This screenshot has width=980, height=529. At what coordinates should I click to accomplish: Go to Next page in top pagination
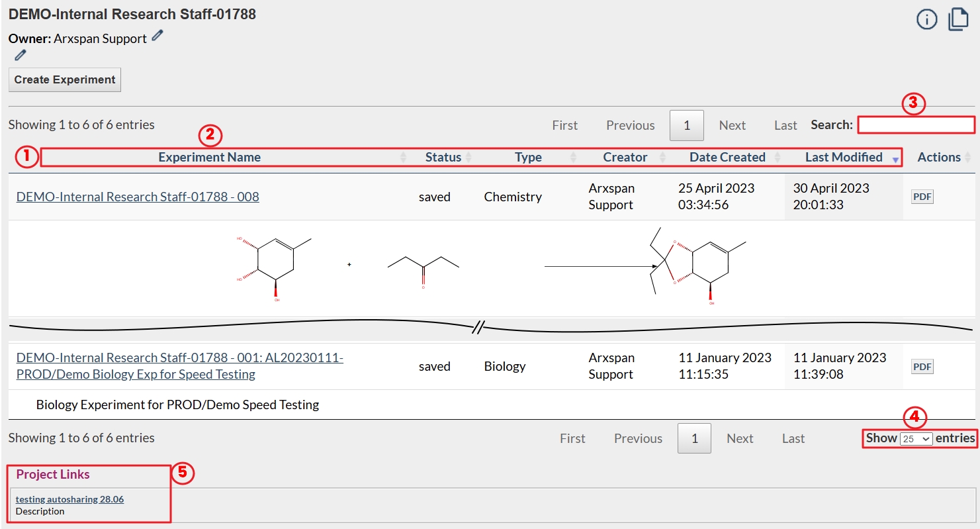(x=732, y=125)
